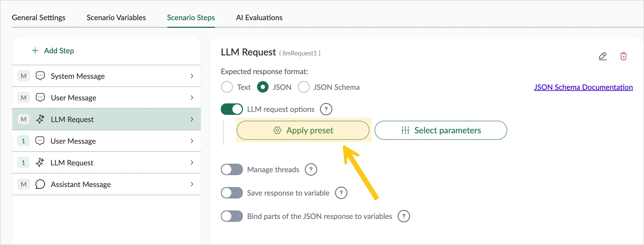The width and height of the screenshot is (644, 245).
Task: Click the System Message chat bubble icon
Action: (40, 76)
